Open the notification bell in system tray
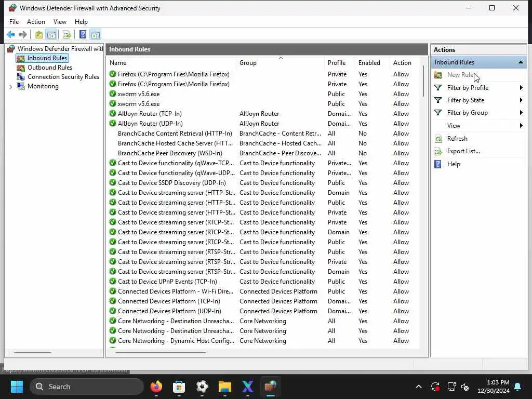532x399 pixels. [518, 387]
